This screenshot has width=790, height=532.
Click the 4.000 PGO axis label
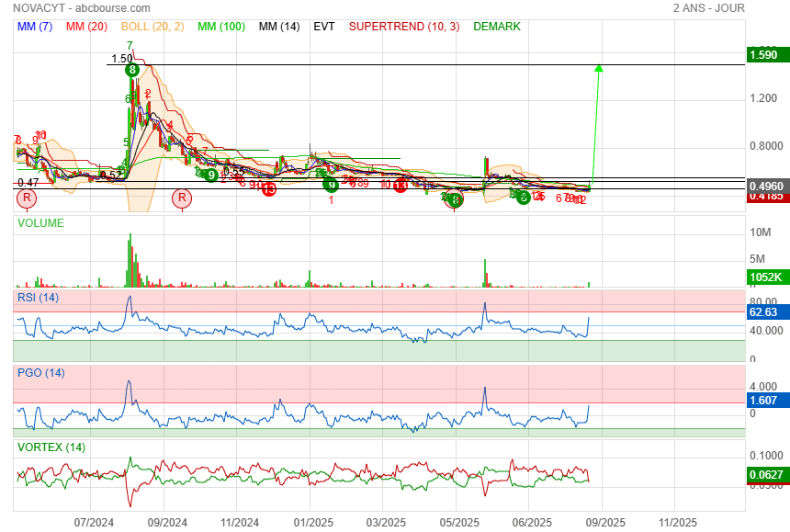click(x=763, y=387)
